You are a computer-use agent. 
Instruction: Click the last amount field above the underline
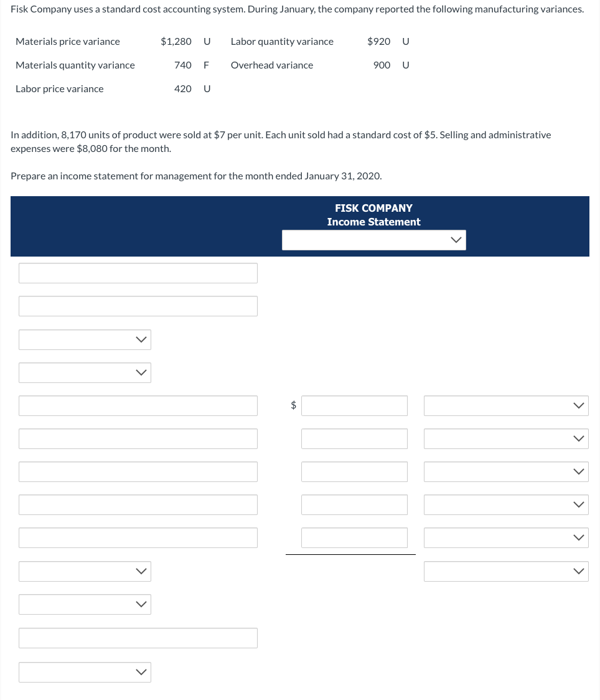click(x=354, y=537)
